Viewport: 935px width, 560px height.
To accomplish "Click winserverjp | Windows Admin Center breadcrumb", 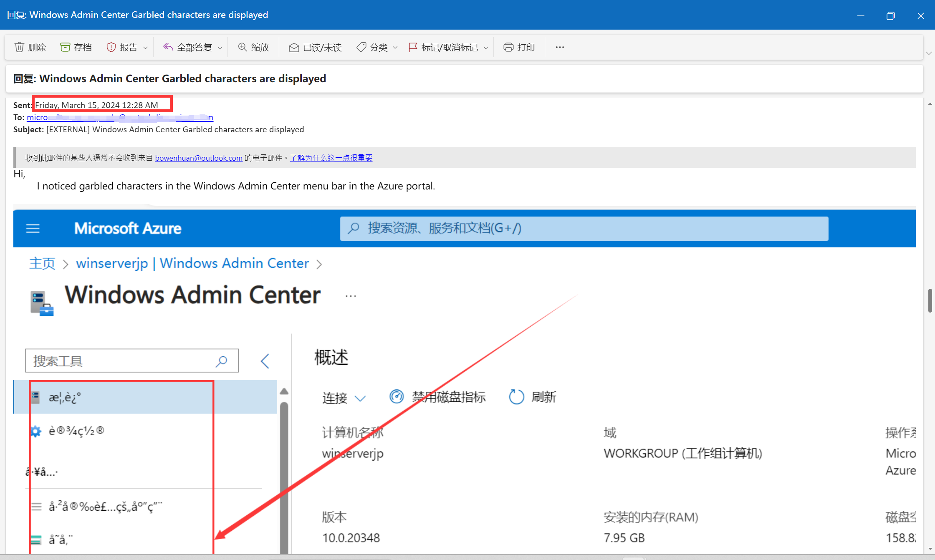I will (x=192, y=263).
